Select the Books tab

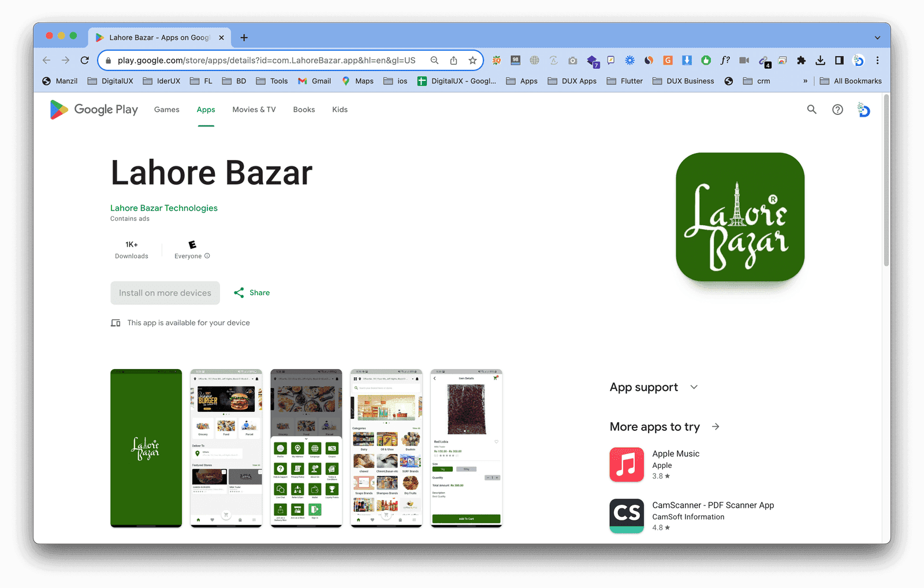click(304, 109)
